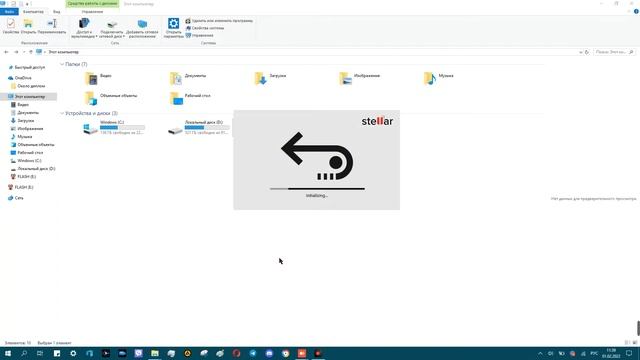Click the address bar showing Этот компьютер
Viewport: 640px width, 360px height.
click(x=306, y=52)
